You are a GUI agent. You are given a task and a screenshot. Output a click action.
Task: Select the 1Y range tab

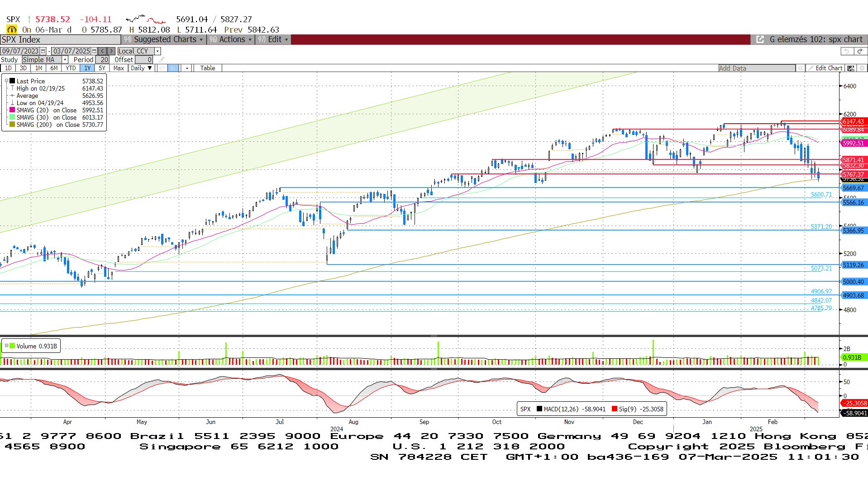point(87,68)
